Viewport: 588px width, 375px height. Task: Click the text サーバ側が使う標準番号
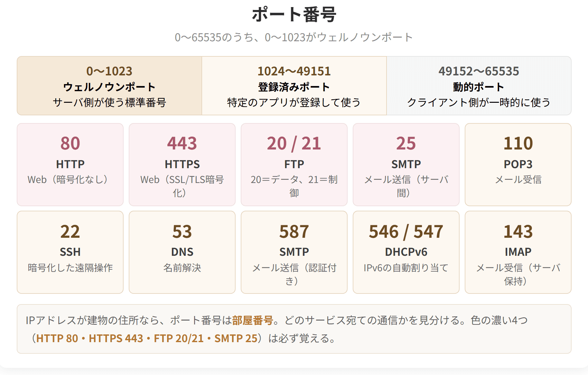pyautogui.click(x=109, y=102)
